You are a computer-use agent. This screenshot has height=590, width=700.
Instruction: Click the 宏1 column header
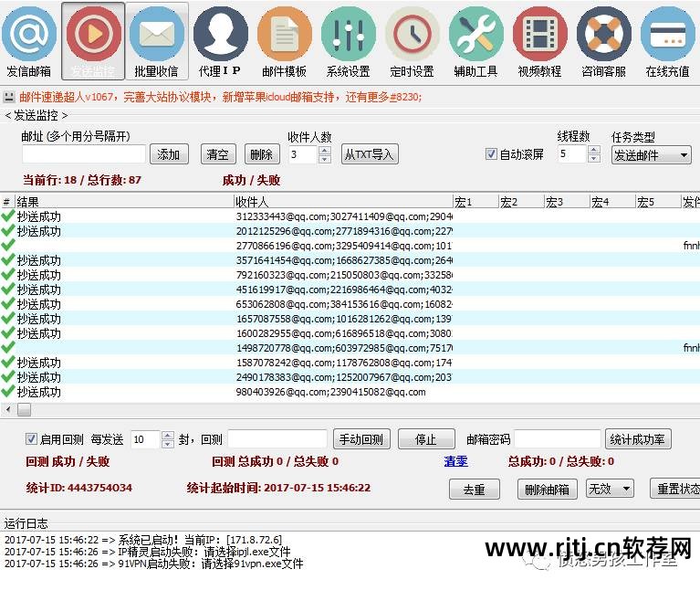pos(475,202)
